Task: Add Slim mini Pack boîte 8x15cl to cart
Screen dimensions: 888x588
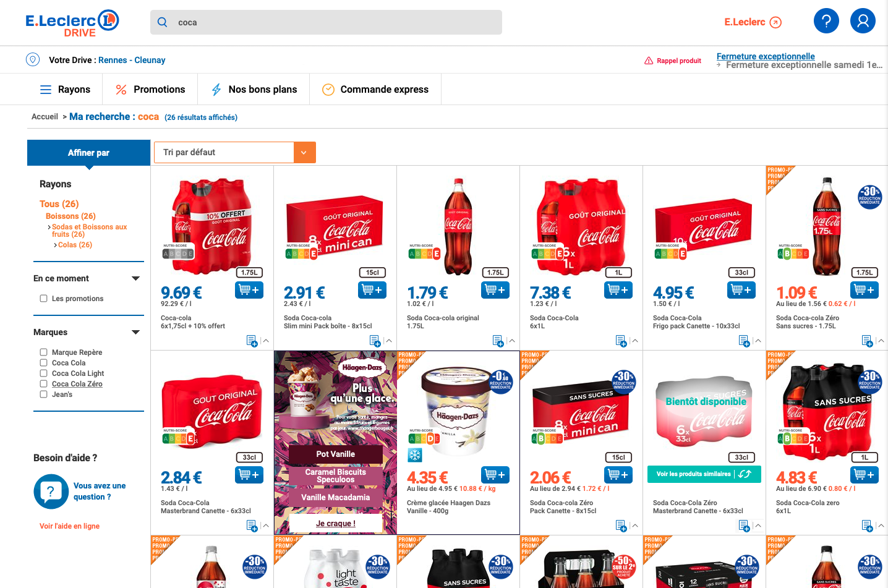Action: click(x=372, y=289)
